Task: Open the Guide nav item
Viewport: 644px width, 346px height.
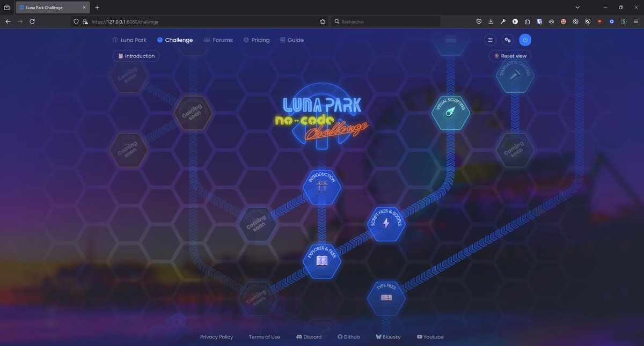Action: (x=292, y=40)
